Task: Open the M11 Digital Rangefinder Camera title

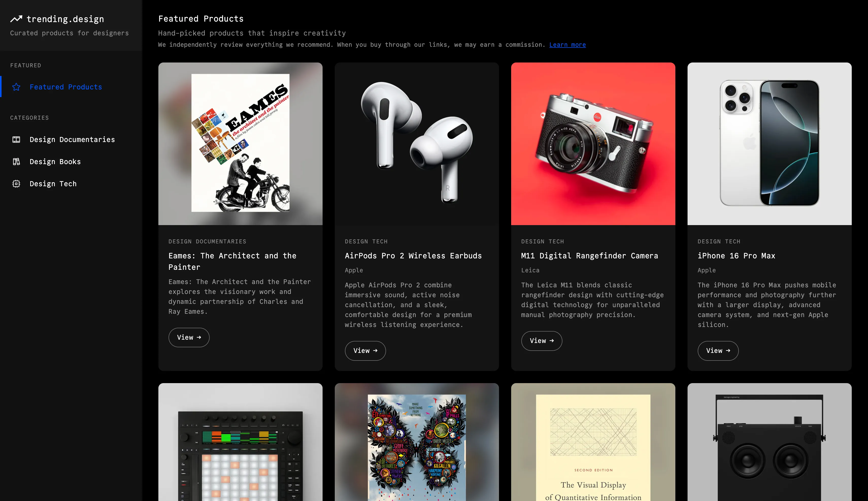Action: point(590,256)
